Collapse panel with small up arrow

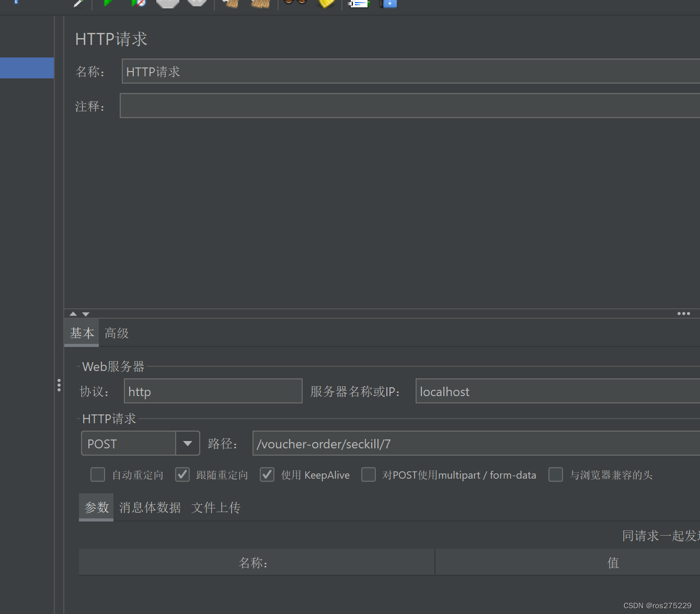(73, 314)
